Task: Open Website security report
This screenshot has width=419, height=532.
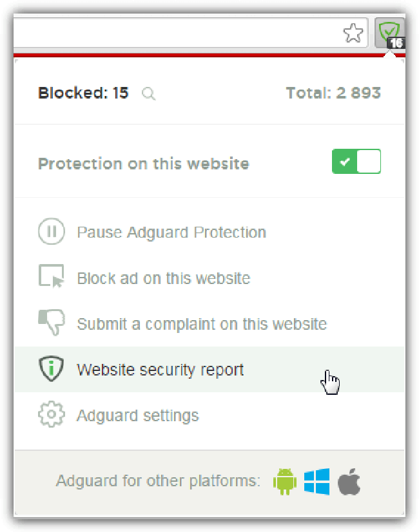Action: [x=160, y=370]
